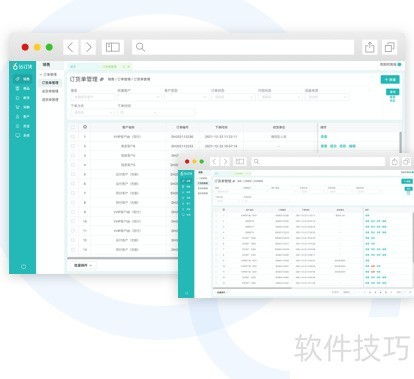Click the app logo atop back window's teal sidebar
The image size is (414, 379).
(x=23, y=66)
